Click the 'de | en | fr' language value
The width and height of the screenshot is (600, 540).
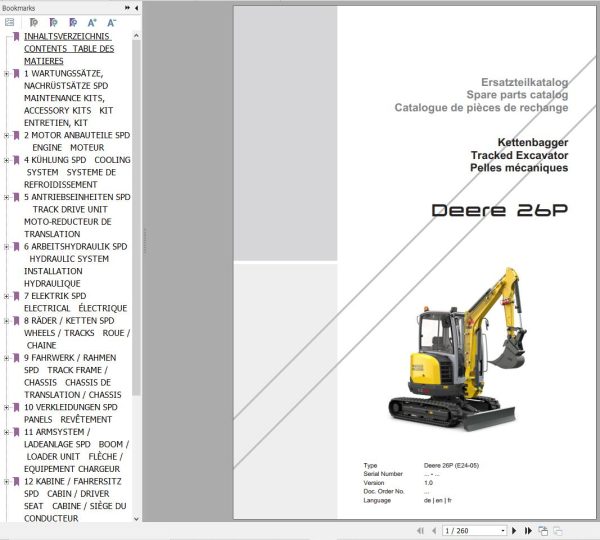[438, 500]
